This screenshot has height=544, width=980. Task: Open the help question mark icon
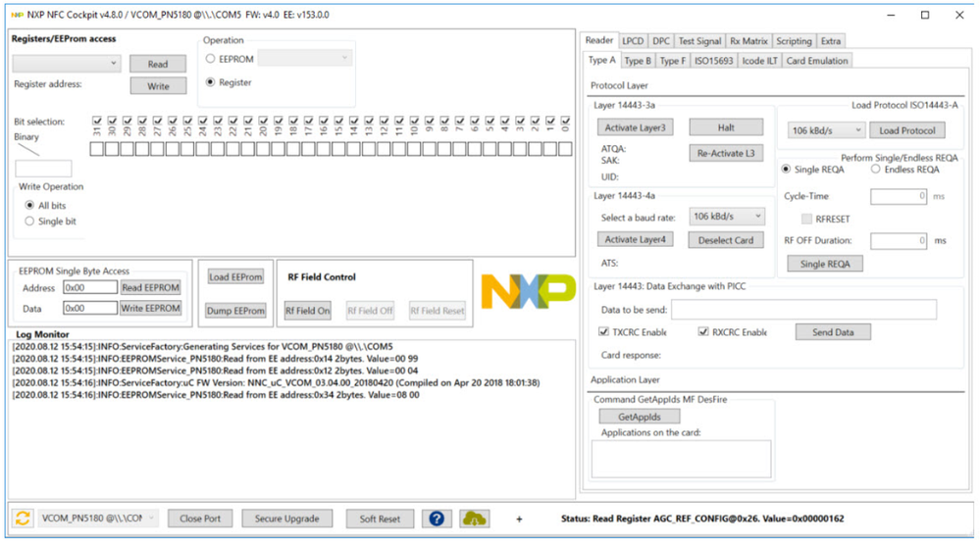pos(437,519)
